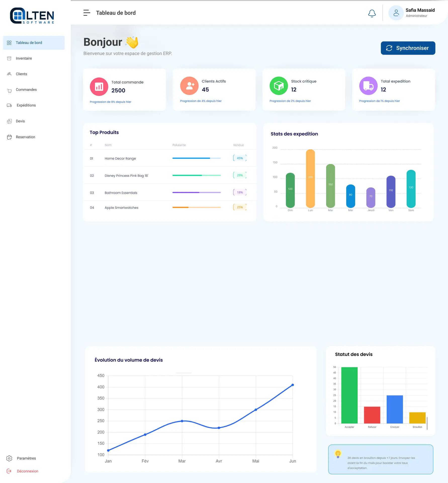Click the Reservation calendar icon
The height and width of the screenshot is (483, 448).
point(10,137)
